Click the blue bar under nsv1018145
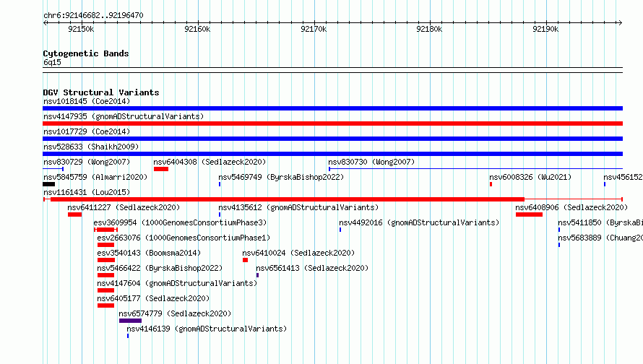 pos(332,108)
